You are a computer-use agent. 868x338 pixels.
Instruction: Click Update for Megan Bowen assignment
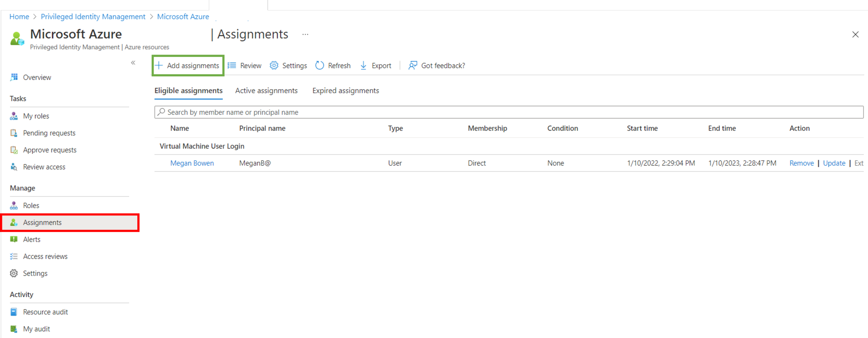point(834,163)
